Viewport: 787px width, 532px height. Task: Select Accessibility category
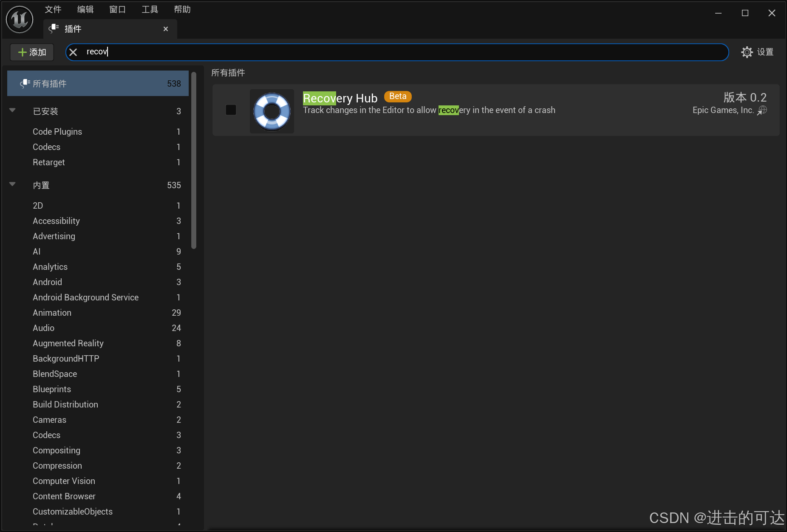[98, 221]
